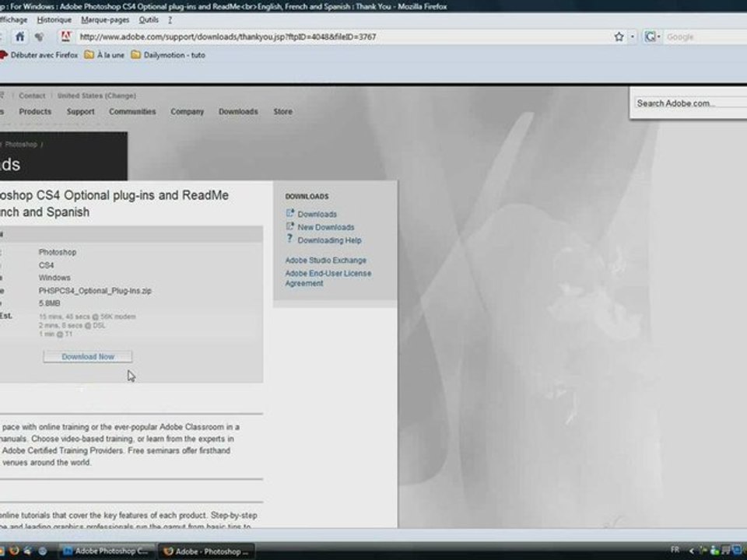Viewport: 747px width, 560px height.
Task: Open the Support navigation item
Action: point(80,111)
